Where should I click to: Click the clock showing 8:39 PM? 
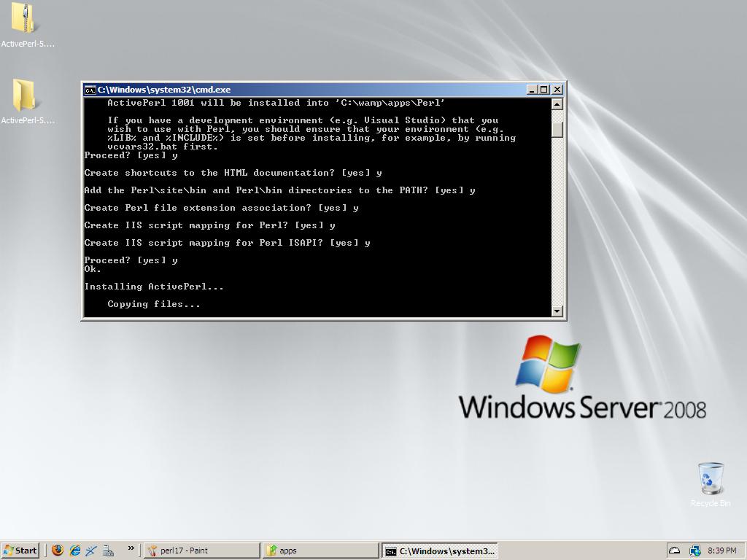point(721,551)
